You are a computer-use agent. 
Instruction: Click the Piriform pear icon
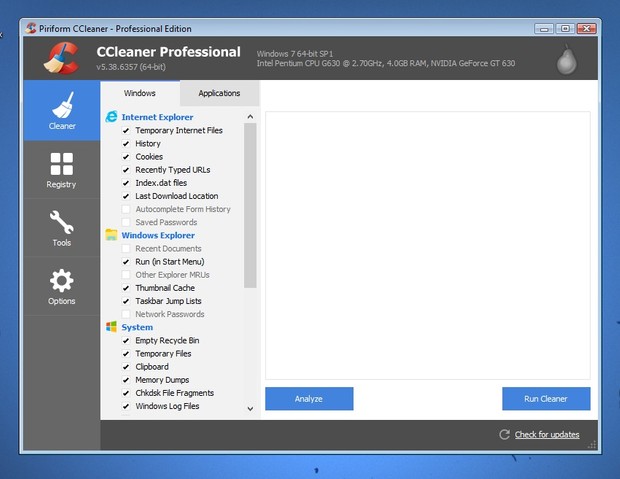tap(567, 59)
